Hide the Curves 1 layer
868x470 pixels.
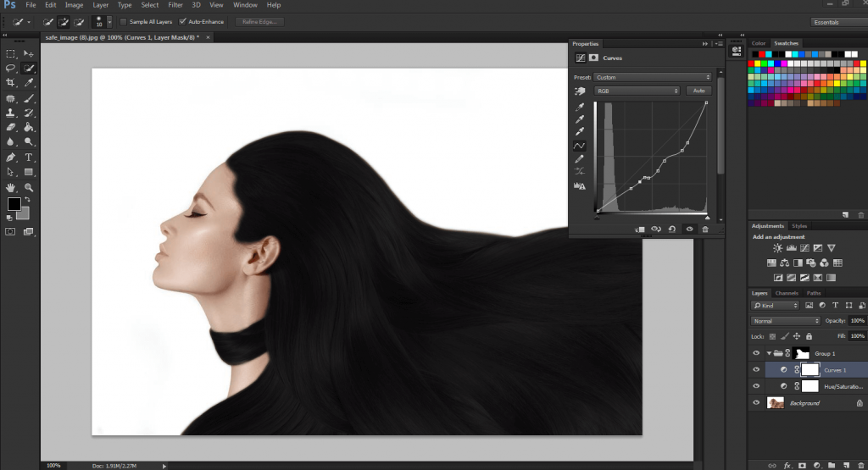click(756, 370)
